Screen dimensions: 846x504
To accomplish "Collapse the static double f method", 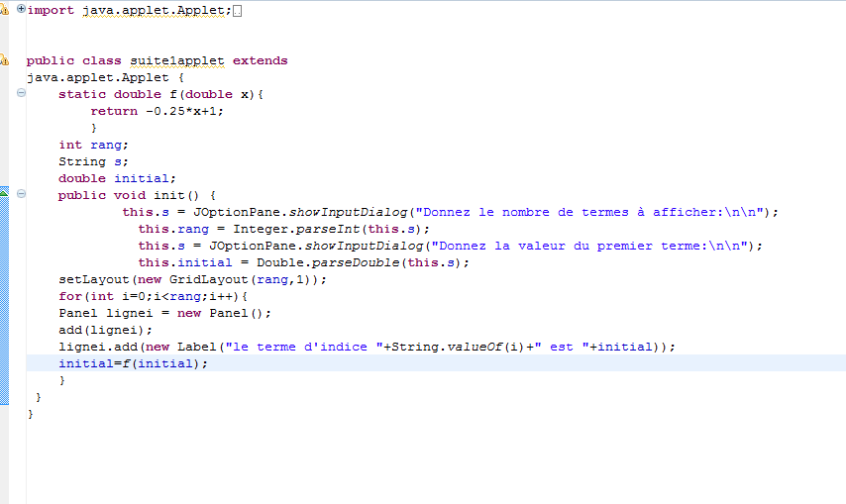I will [21, 93].
